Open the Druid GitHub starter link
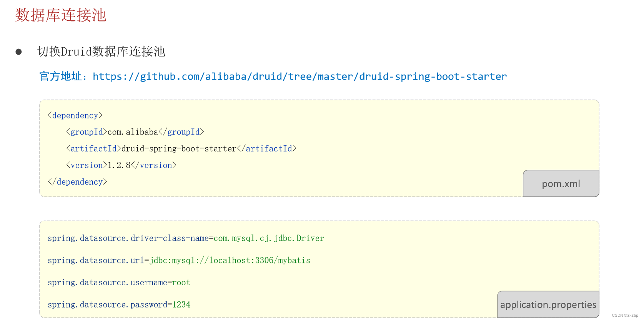Viewport: 644px width, 321px height. point(300,77)
